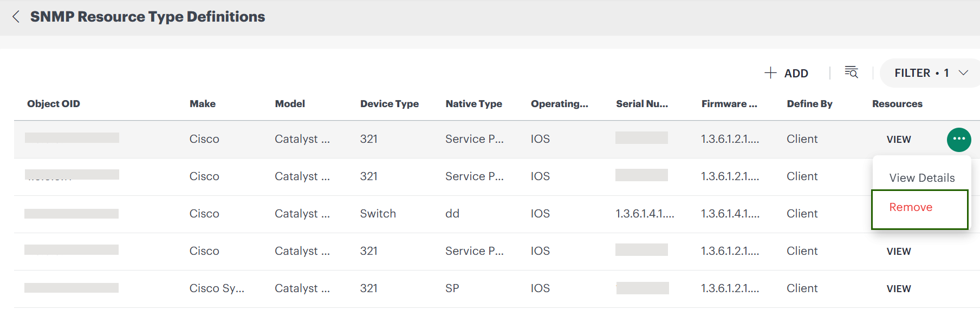Click the dd native type cell

[452, 214]
